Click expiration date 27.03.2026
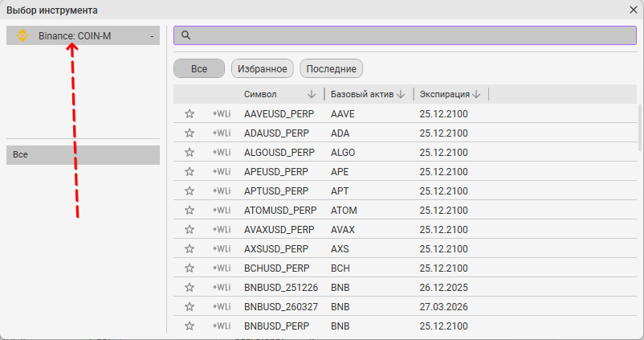Screen dimensions: 644x340 [443, 307]
